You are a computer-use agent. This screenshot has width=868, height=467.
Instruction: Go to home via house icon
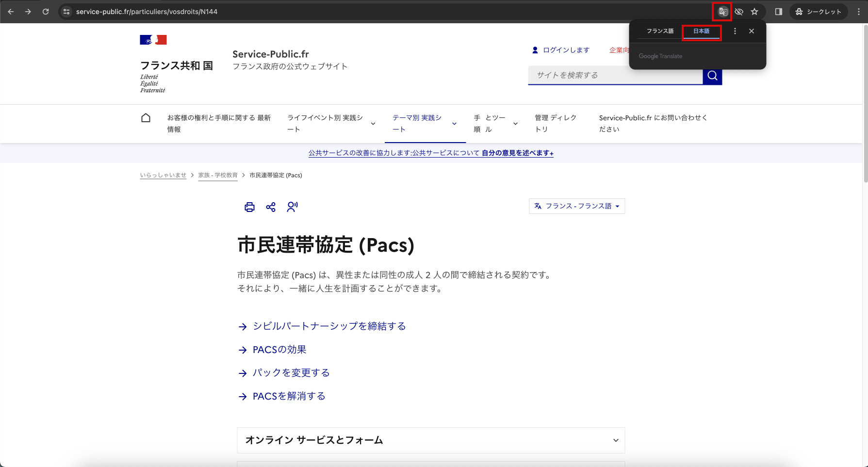(x=146, y=118)
